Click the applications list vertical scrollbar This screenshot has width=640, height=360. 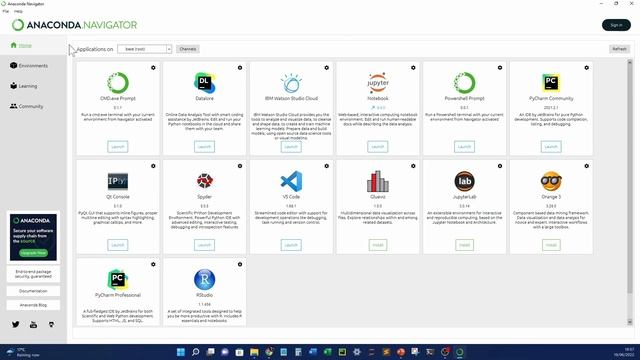[630, 179]
